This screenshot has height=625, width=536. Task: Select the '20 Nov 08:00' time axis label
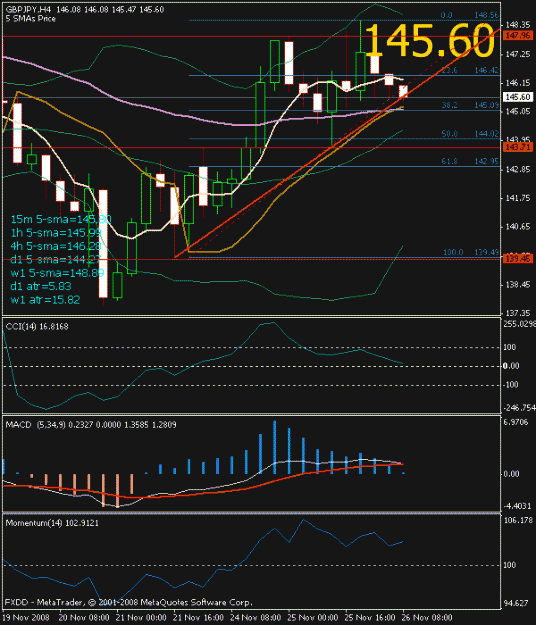click(x=84, y=618)
